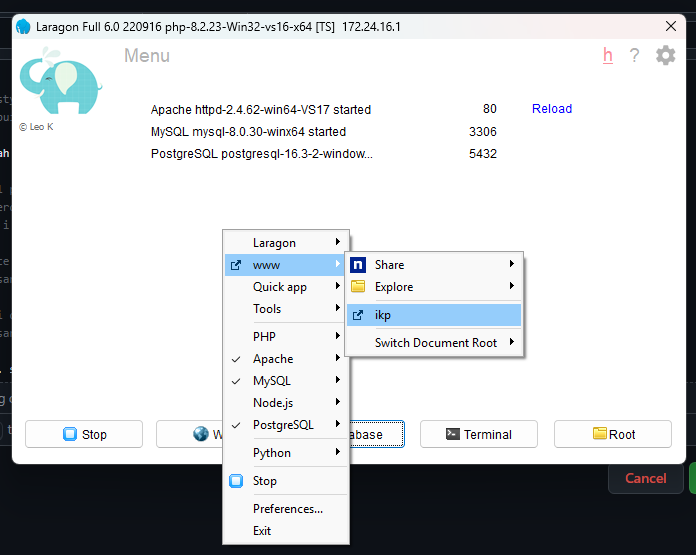
Task: Click port number 5432
Action: tap(482, 154)
